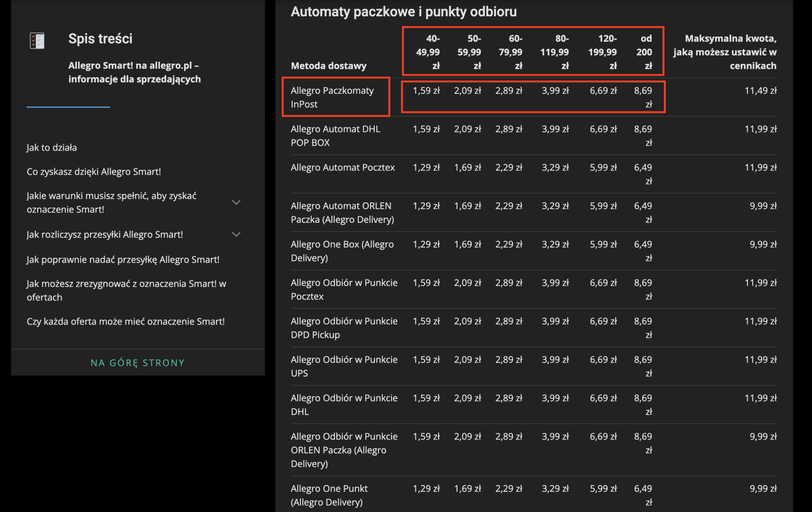Select 'Allegro Automat ORLEN Paczka' row label
Image resolution: width=812 pixels, height=512 pixels.
342,212
